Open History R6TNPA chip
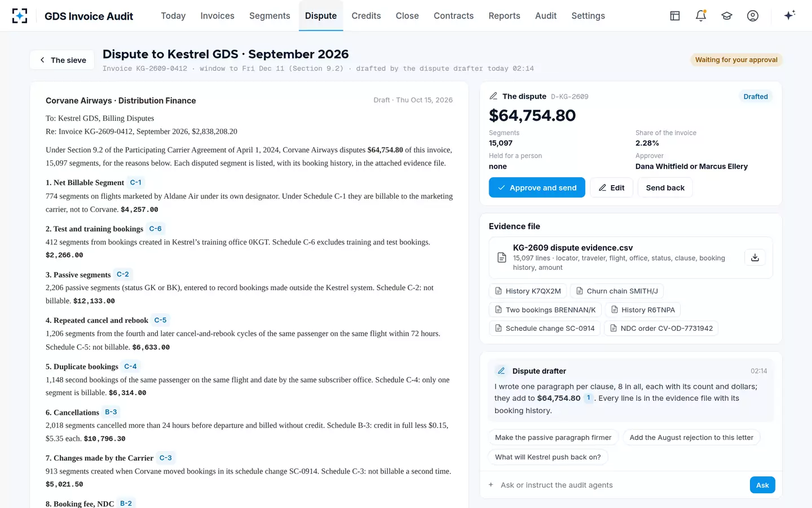Viewport: 812px width, 508px height. (x=643, y=310)
